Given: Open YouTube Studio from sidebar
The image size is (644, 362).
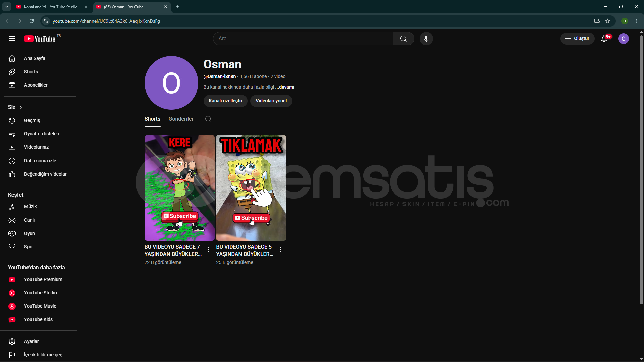Looking at the screenshot, I should 40,293.
